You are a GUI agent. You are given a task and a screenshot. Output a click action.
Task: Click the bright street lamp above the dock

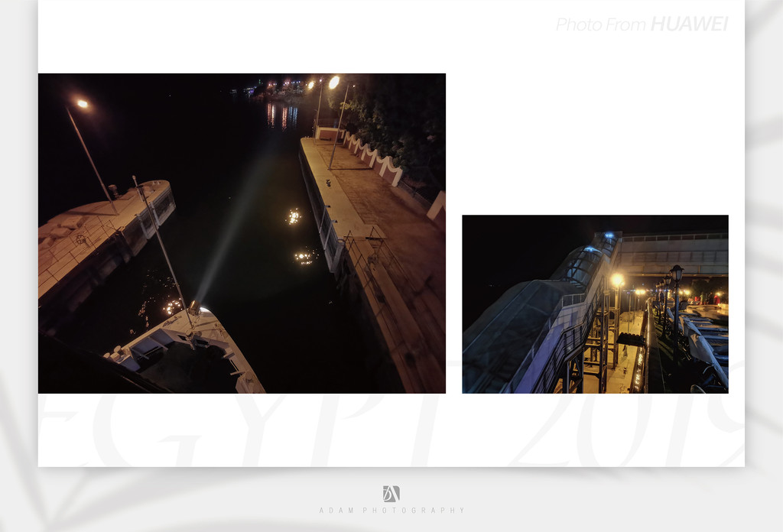[334, 83]
